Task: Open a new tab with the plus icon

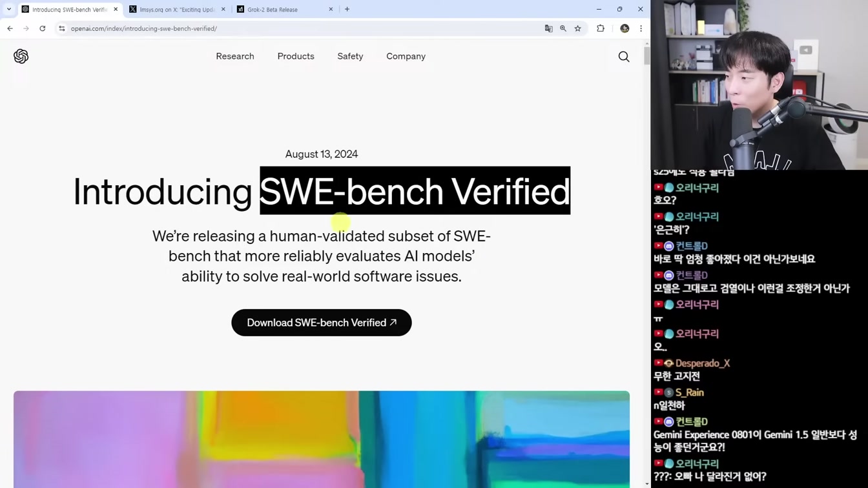Action: click(347, 10)
